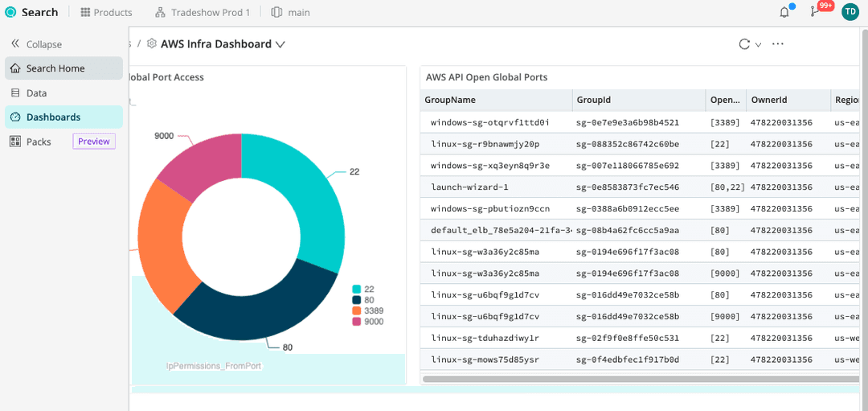This screenshot has width=868, height=411.
Task: Click GroupId sg-0e8583873fc7ec546
Action: [x=628, y=187]
